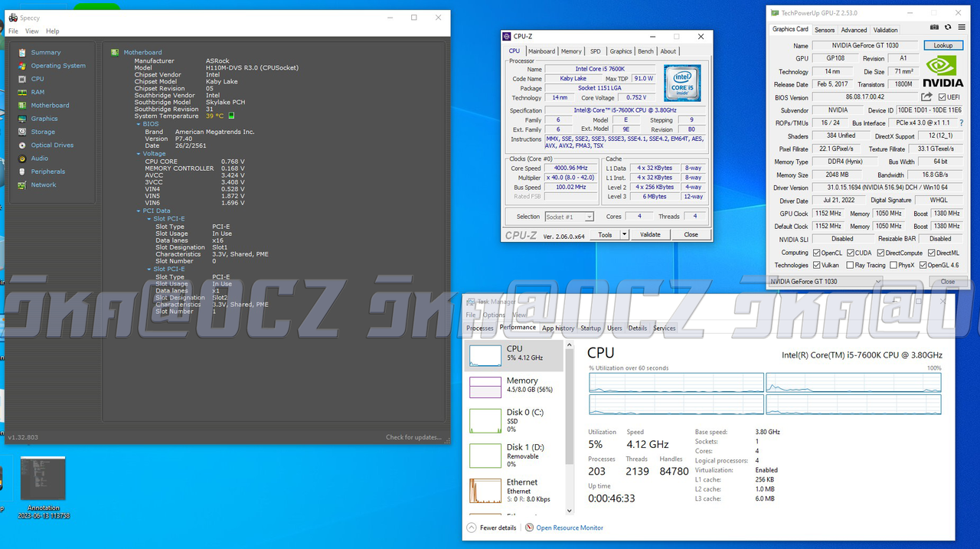Screen dimensions: 980x549
Task: Open the Advanced tab in GPU-Z
Action: 854,30
